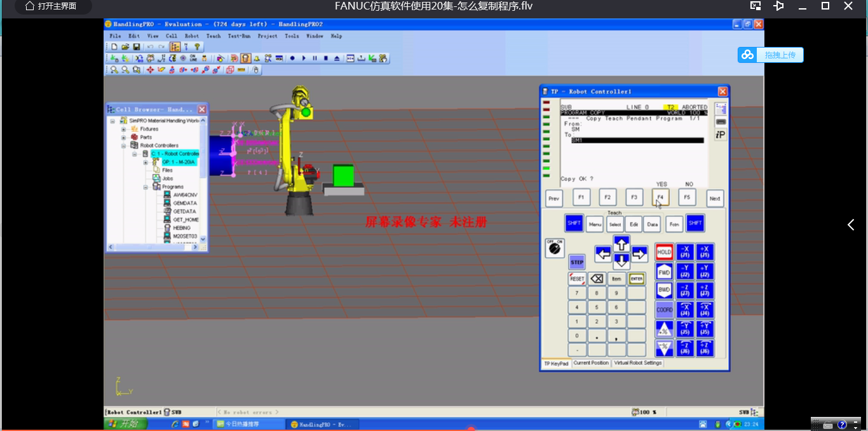Toggle the left SHIFT key on pendant
The height and width of the screenshot is (431, 868).
tap(574, 223)
